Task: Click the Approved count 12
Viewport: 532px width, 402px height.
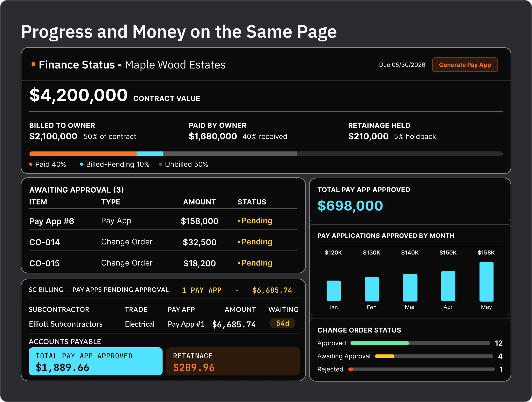Action: point(499,343)
